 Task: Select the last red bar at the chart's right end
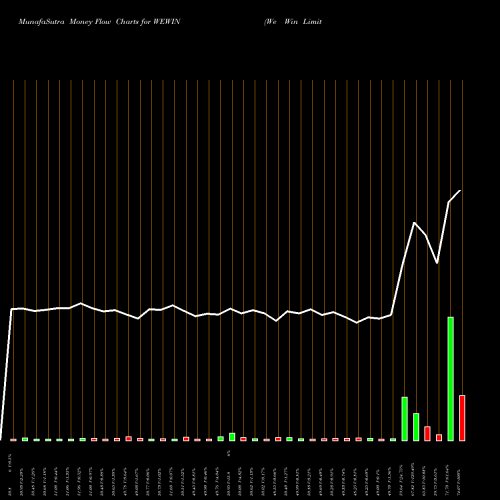click(x=462, y=418)
